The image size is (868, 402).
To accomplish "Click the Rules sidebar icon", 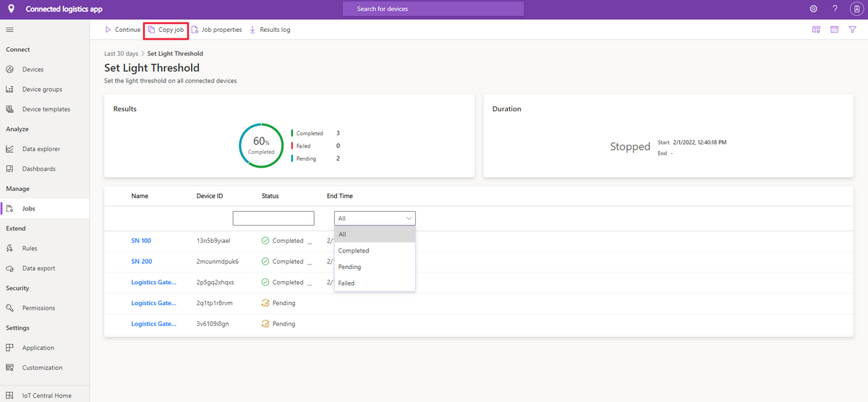I will click(x=10, y=249).
